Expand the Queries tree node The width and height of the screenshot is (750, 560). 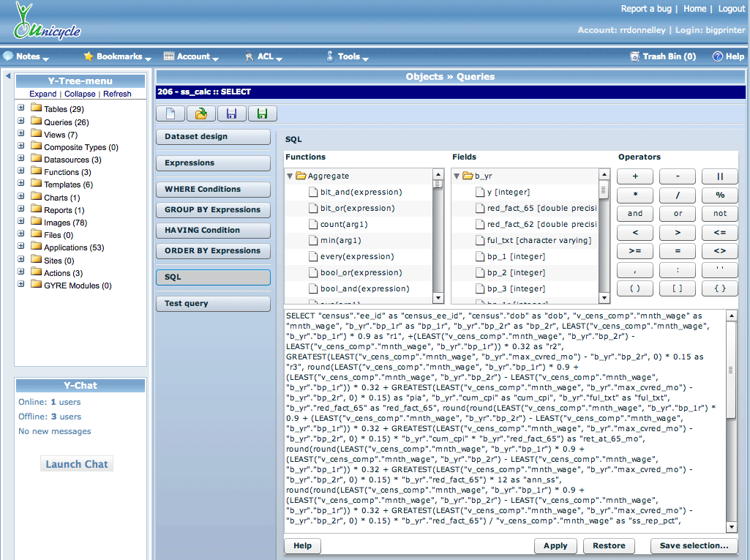[x=21, y=122]
